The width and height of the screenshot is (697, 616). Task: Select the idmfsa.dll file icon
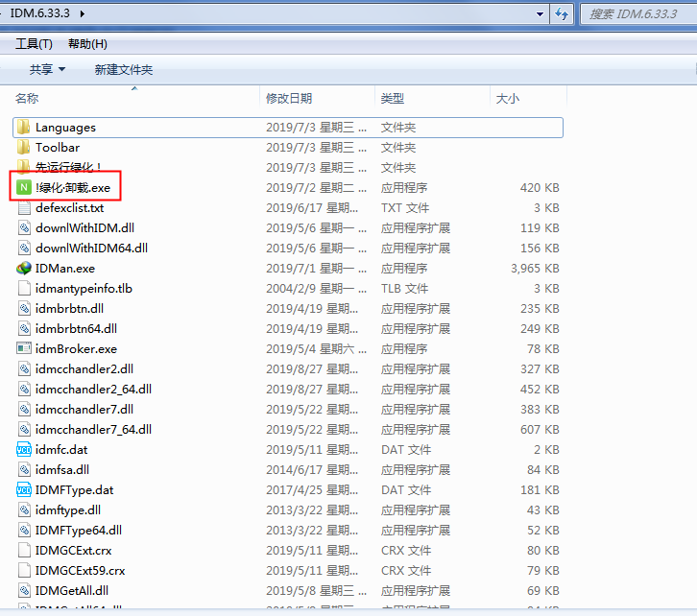(x=24, y=470)
